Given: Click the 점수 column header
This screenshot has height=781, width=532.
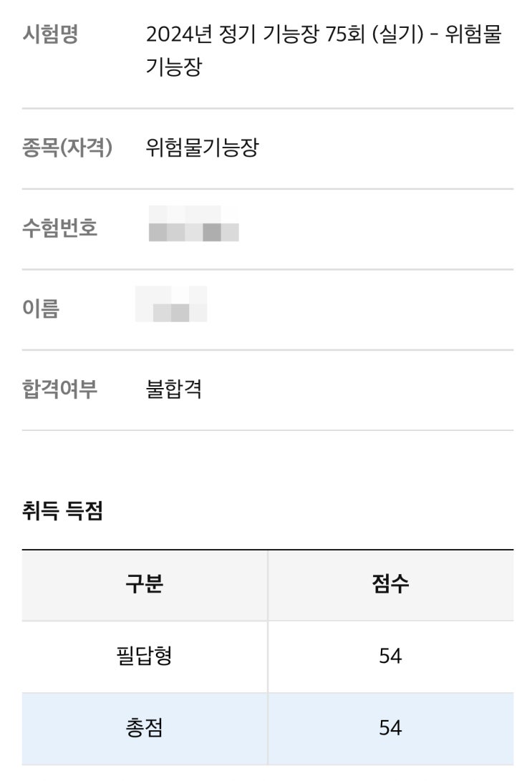Looking at the screenshot, I should [x=390, y=585].
